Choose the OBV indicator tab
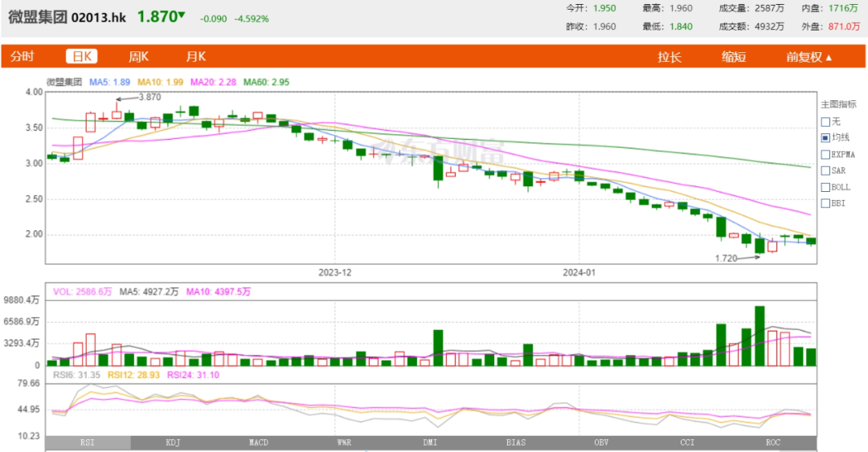Viewport: 868px width, 452px height. click(601, 442)
